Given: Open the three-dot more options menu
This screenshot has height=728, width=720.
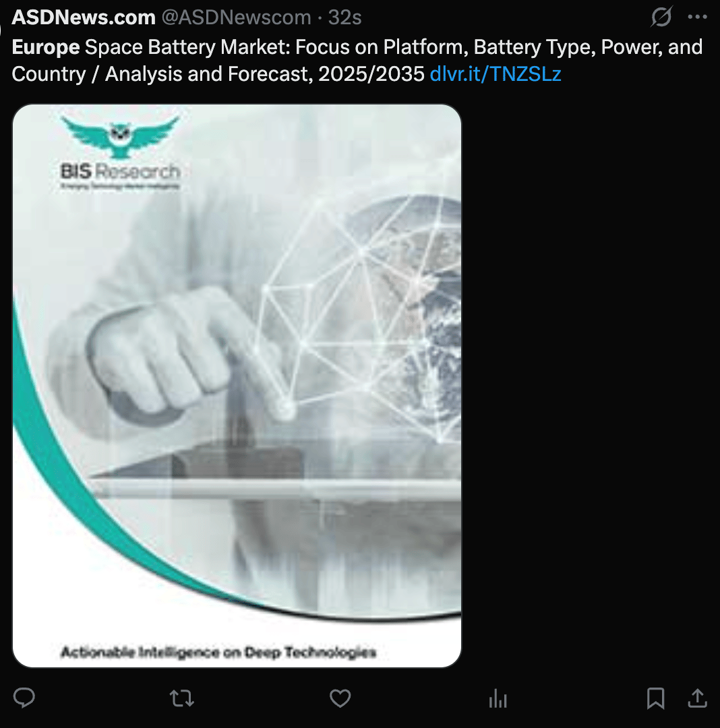Looking at the screenshot, I should [697, 17].
